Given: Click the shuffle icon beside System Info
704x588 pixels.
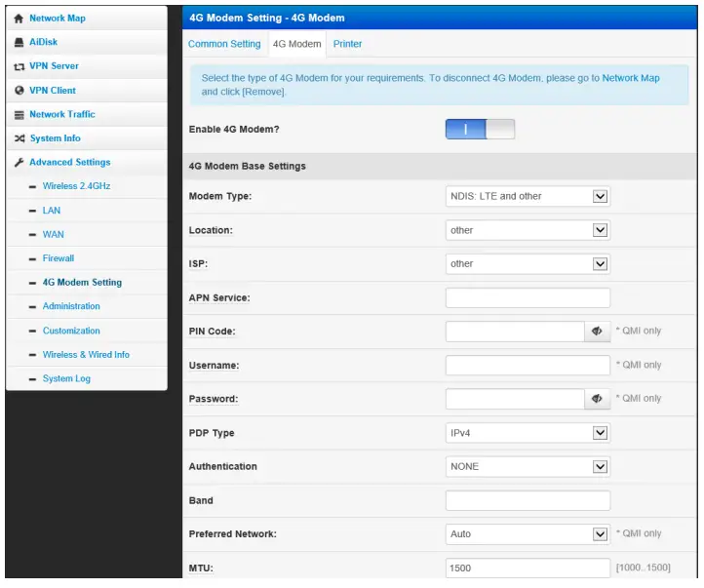Looking at the screenshot, I should (20, 138).
